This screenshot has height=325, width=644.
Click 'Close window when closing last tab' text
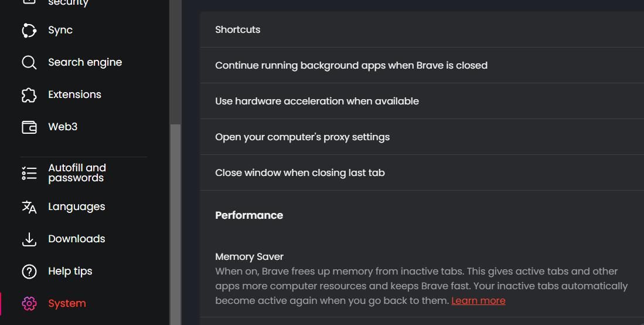click(300, 173)
